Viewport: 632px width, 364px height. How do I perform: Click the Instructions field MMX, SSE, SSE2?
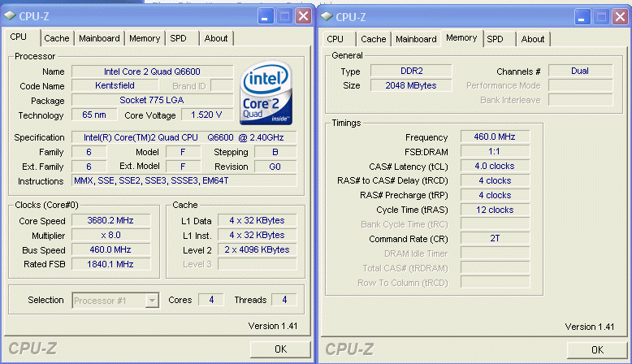pos(184,180)
